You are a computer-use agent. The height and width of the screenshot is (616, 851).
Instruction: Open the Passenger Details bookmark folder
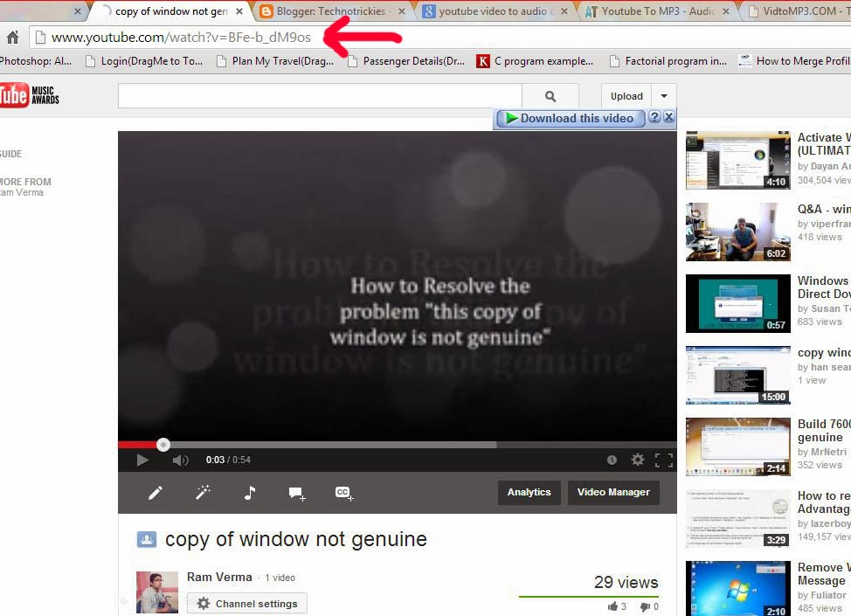pos(407,61)
